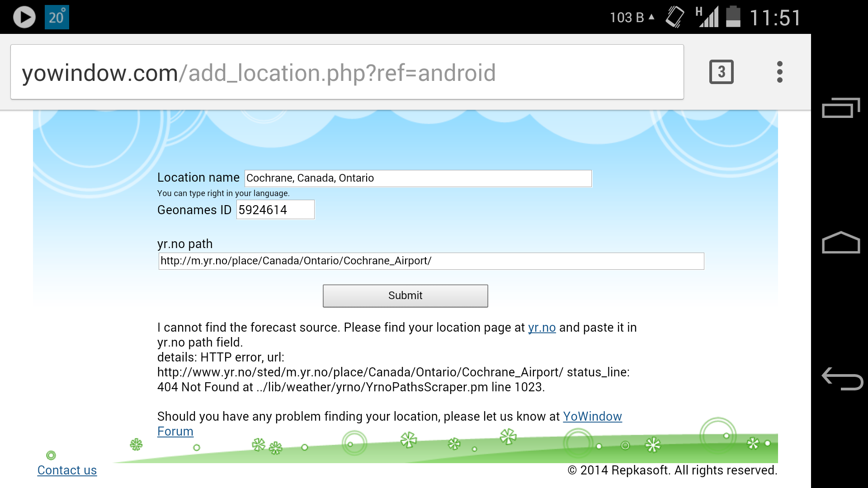Tap the signal strength status icon
Screen dimensions: 868x488
pyautogui.click(x=708, y=17)
